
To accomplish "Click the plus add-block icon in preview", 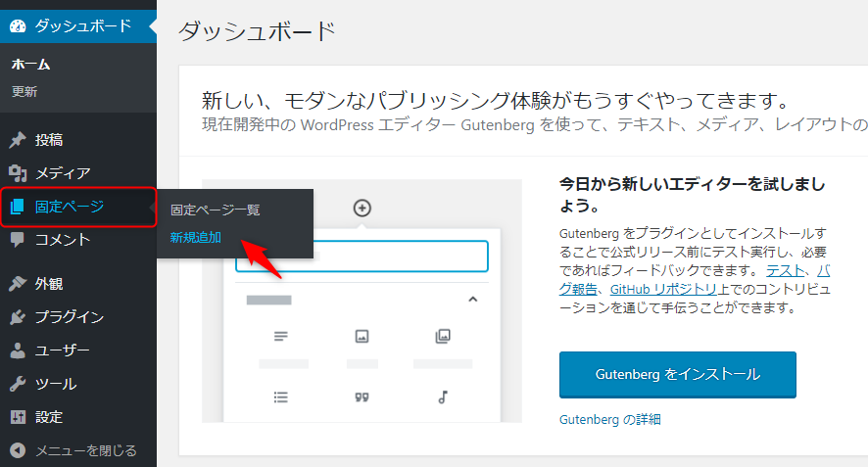I will coord(362,209).
